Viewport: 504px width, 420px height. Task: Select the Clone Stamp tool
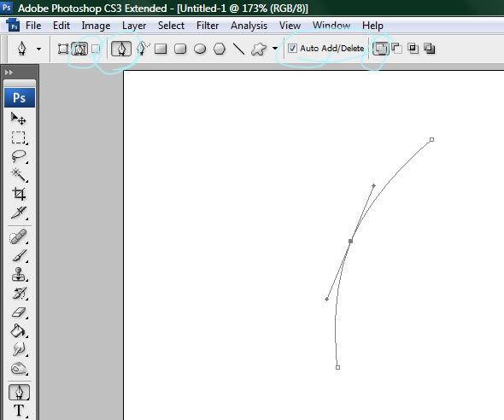tap(19, 275)
